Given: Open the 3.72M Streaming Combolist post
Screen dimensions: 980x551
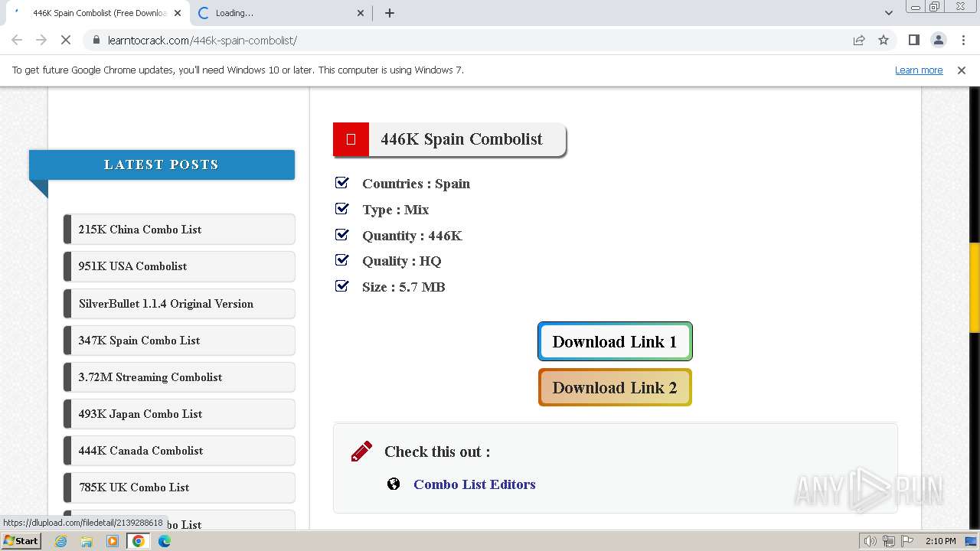Looking at the screenshot, I should pos(179,377).
